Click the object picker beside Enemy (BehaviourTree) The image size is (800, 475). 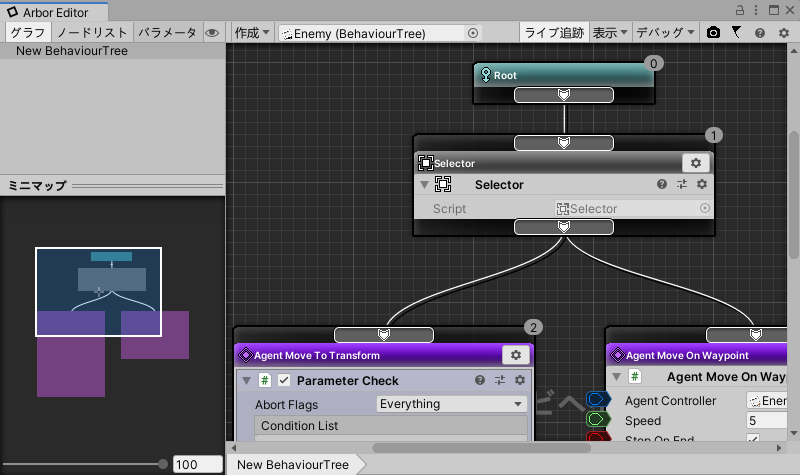point(473,33)
